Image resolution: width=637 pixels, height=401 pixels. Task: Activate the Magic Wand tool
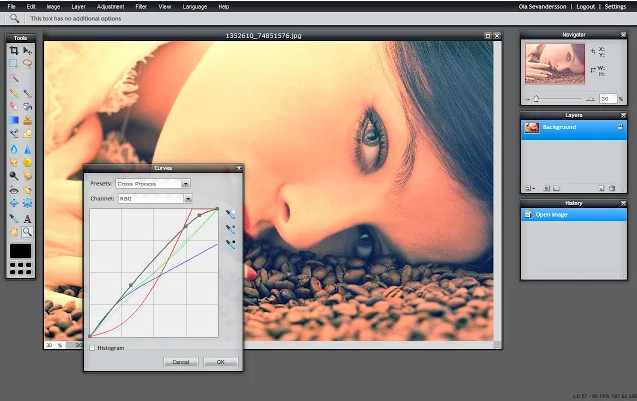pyautogui.click(x=14, y=77)
